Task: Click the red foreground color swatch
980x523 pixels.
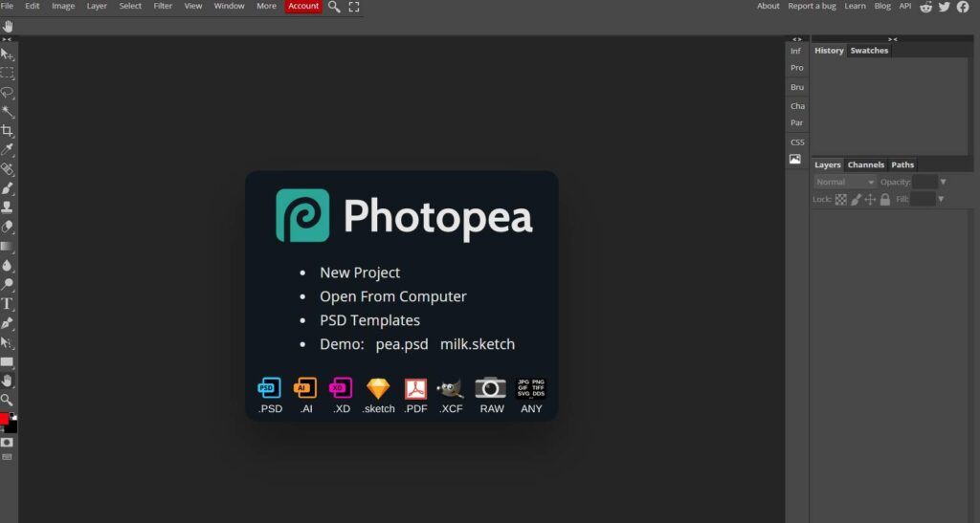Action: pyautogui.click(x=4, y=419)
